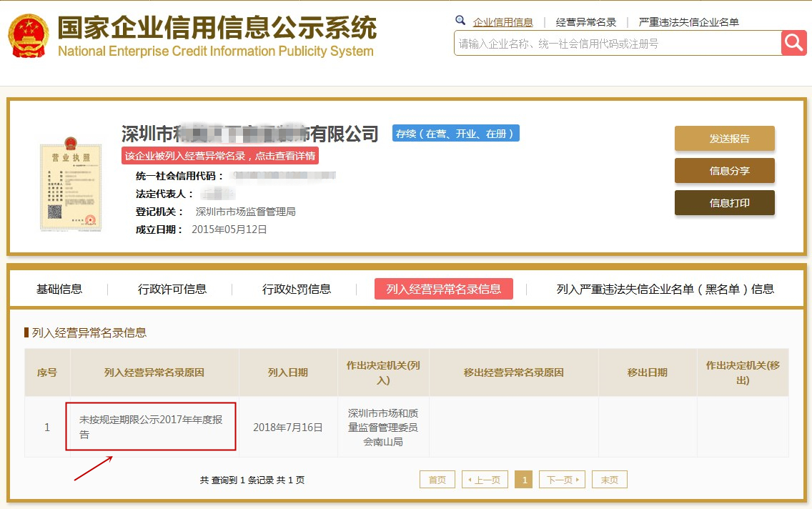Click registration authority 深圳市市场监督管理局
The width and height of the screenshot is (812, 509).
tap(245, 212)
